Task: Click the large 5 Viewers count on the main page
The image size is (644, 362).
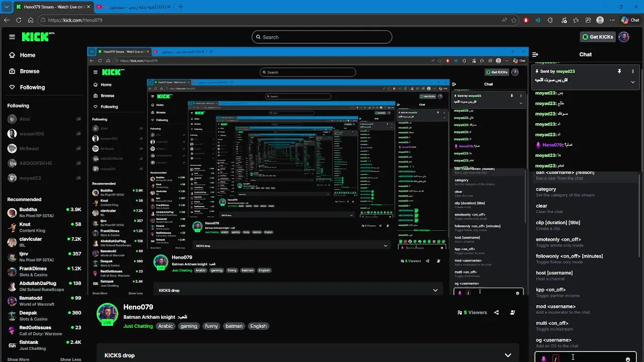Action: pos(472,312)
